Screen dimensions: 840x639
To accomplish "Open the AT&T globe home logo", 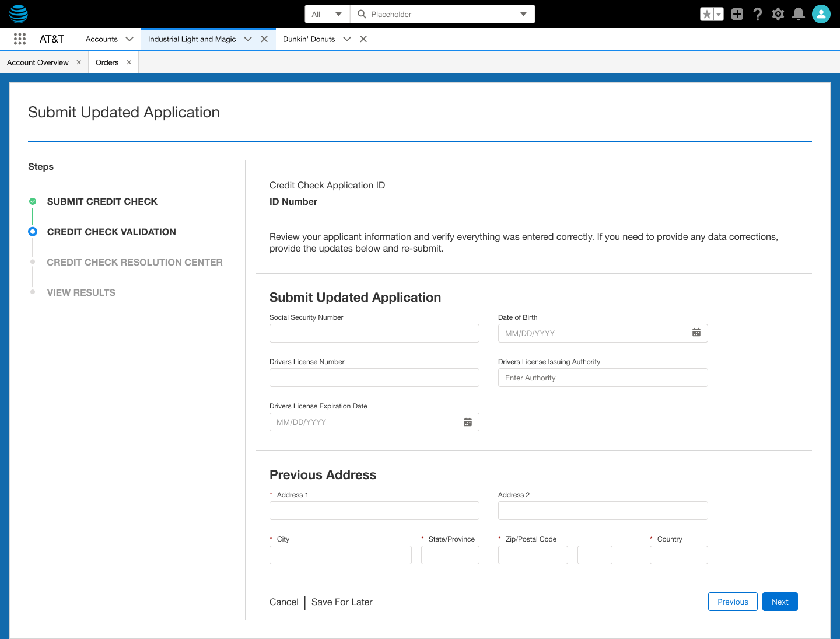I will pyautogui.click(x=18, y=13).
